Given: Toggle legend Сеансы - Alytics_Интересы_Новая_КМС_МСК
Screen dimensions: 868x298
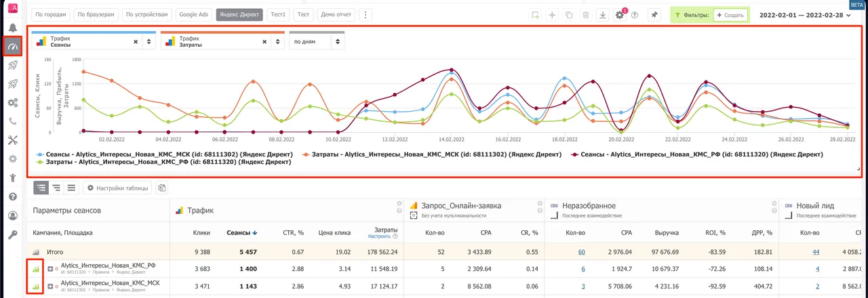Looking at the screenshot, I should [x=165, y=154].
